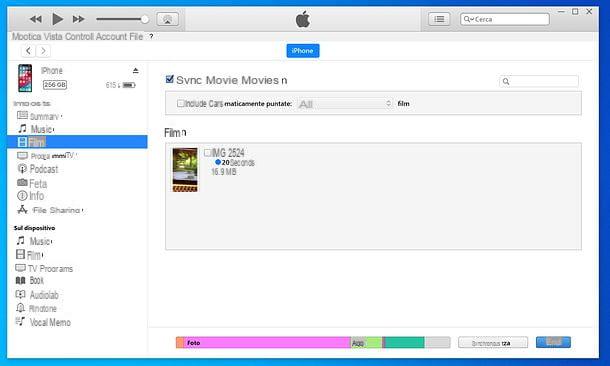
Task: Click the teal storage bar segment
Action: click(405, 343)
